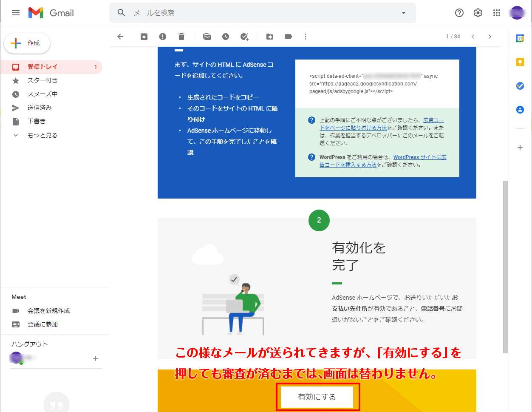
Task: Open the more actions three-dot menu
Action: point(306,37)
